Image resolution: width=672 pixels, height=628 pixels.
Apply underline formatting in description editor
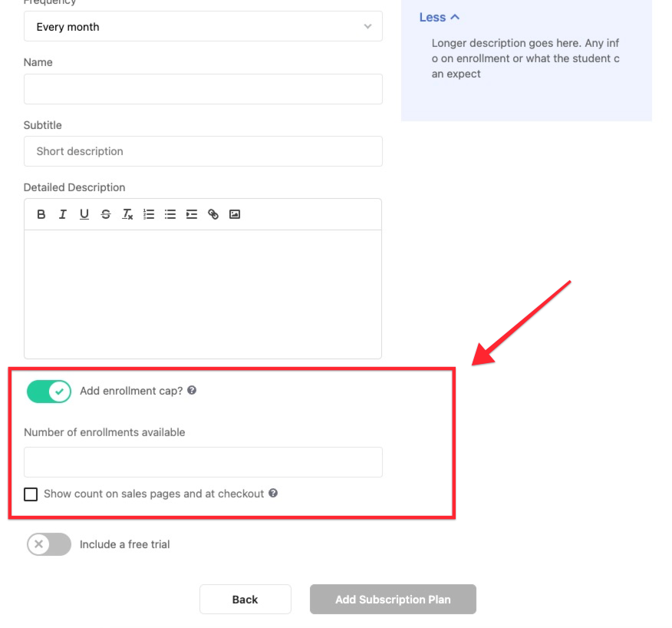tap(84, 214)
